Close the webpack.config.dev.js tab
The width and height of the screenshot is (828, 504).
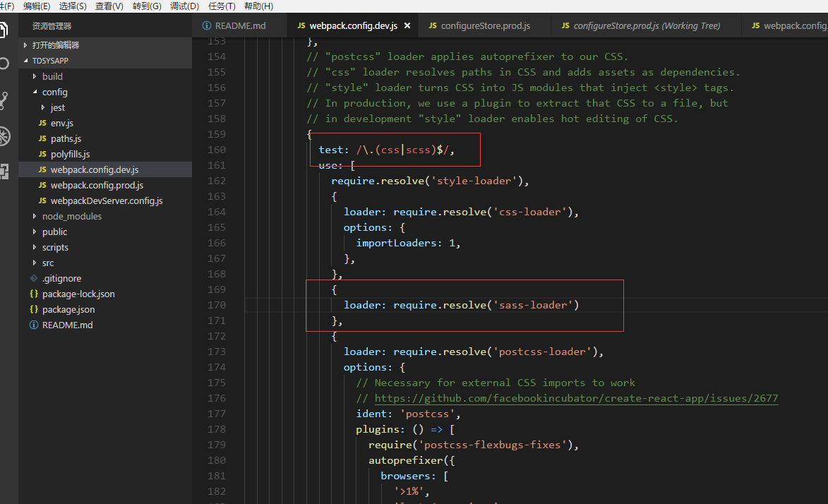pyautogui.click(x=407, y=25)
